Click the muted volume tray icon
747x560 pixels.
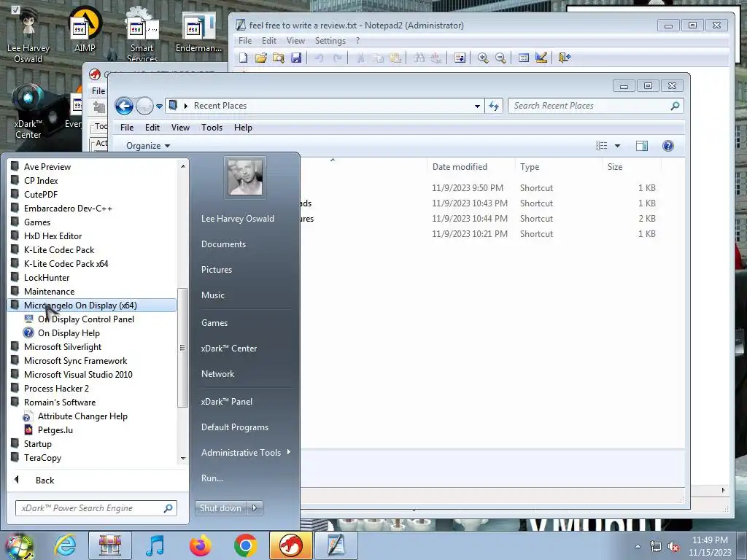673,547
